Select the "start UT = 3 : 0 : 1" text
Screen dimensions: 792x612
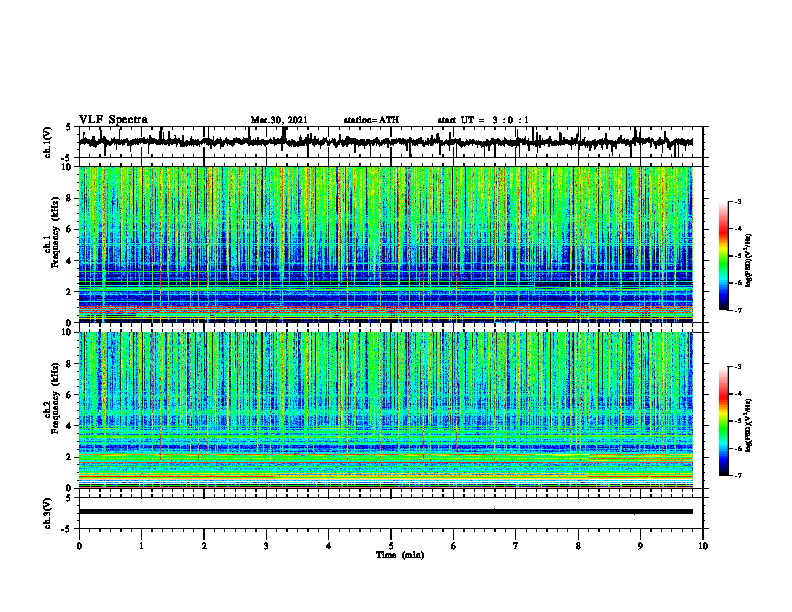483,120
